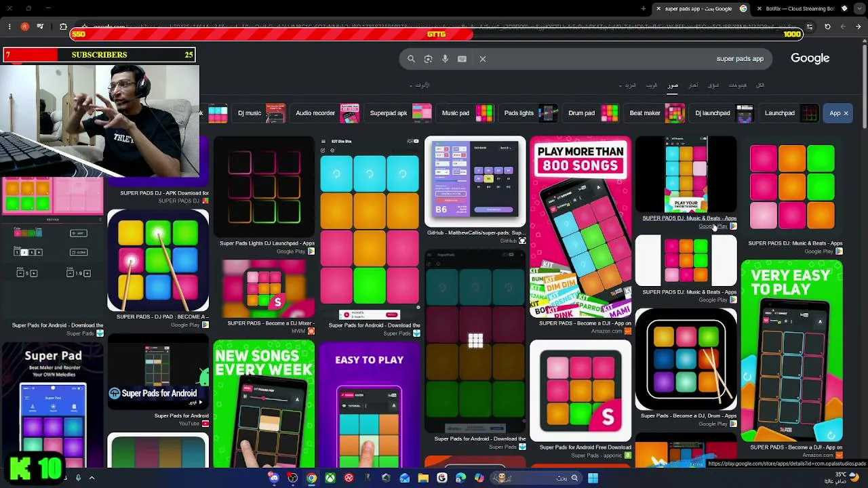Open GitHub MatthewCallis super-pads result link
Image resolution: width=868 pixels, height=488 pixels.
click(476, 233)
